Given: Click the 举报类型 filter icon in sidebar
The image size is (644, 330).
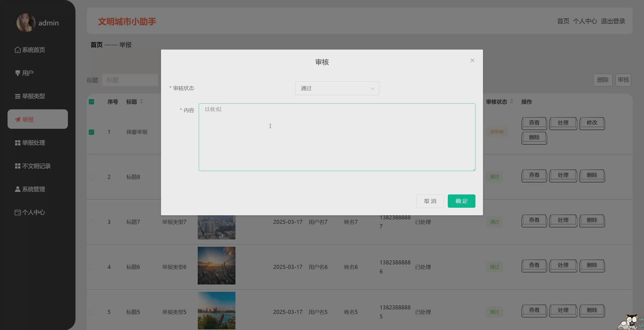Looking at the screenshot, I should 17,96.
